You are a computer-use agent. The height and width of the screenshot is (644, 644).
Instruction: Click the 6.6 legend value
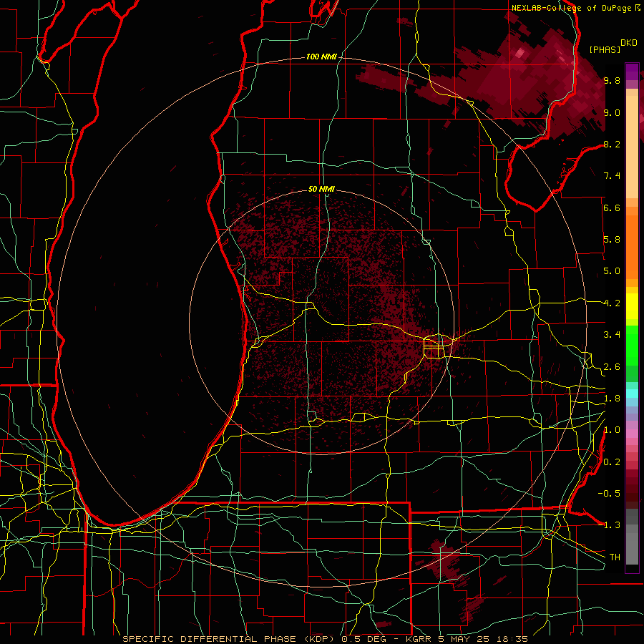[612, 208]
